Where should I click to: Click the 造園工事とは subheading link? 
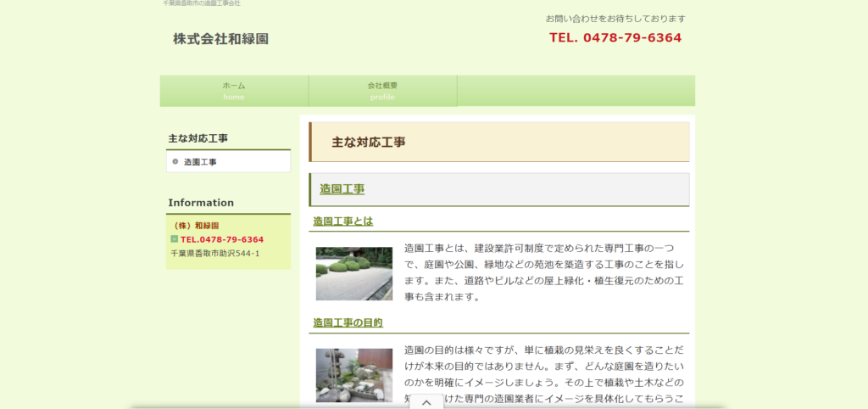342,221
